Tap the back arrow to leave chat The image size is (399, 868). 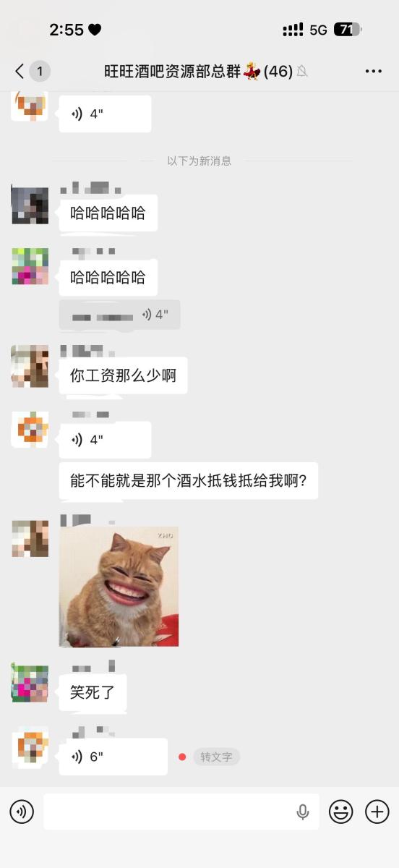pyautogui.click(x=20, y=71)
